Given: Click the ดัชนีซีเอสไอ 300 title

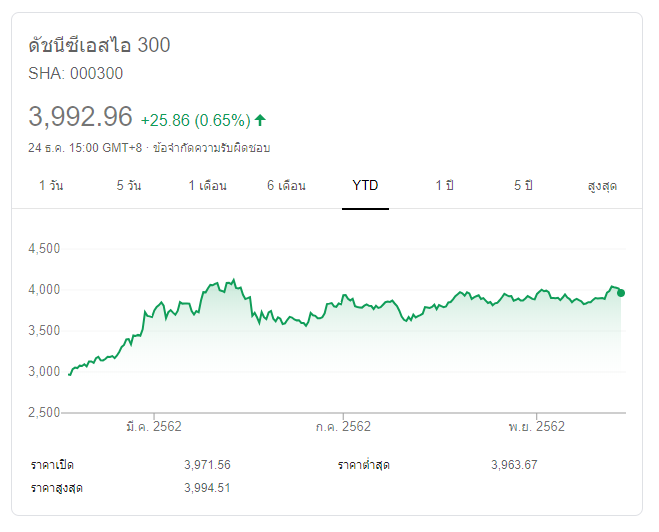Looking at the screenshot, I should (x=100, y=45).
